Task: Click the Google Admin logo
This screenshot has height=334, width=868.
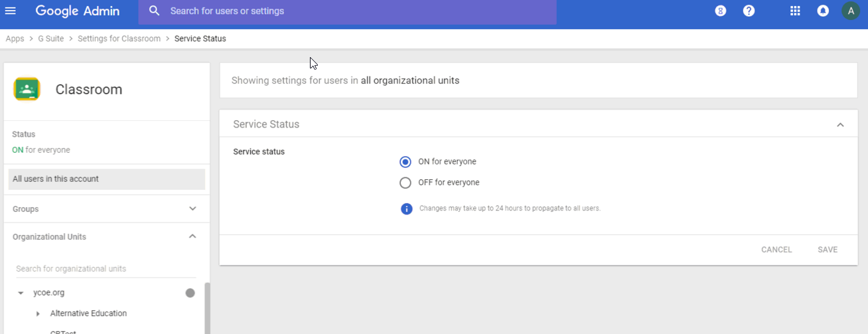Action: click(78, 11)
